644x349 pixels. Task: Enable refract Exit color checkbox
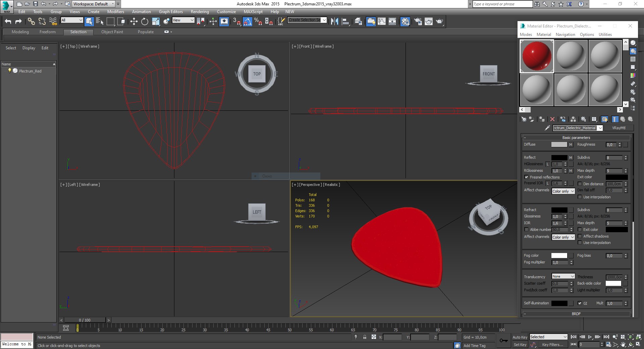click(580, 230)
